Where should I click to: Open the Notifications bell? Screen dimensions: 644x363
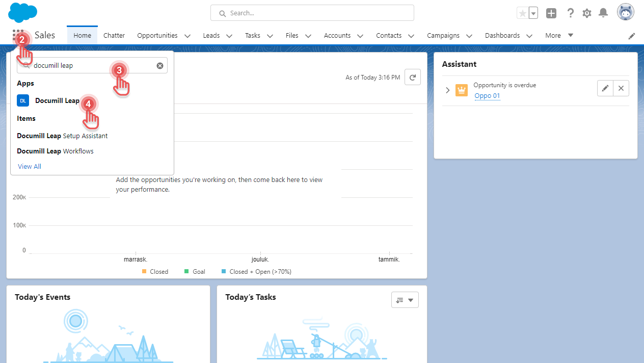point(603,13)
